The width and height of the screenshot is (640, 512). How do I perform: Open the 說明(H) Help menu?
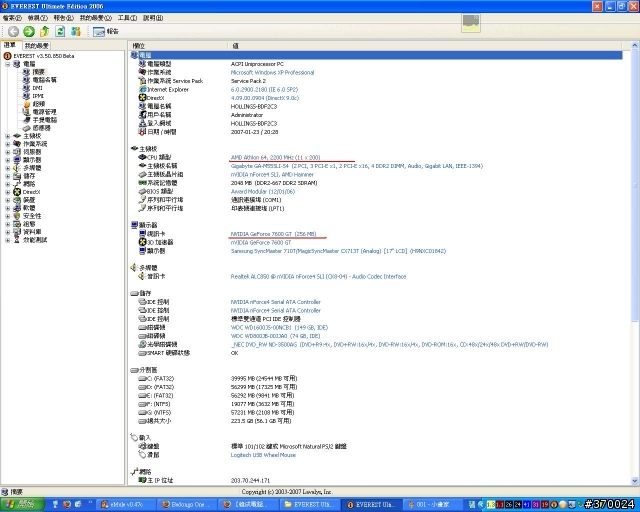point(153,18)
